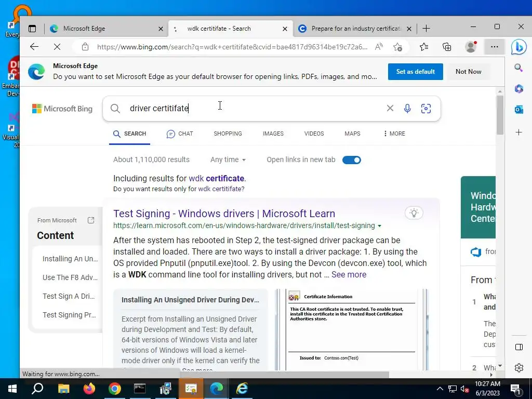532x399 pixels.
Task: Expand the result URL dropdown arrow
Action: (x=379, y=226)
